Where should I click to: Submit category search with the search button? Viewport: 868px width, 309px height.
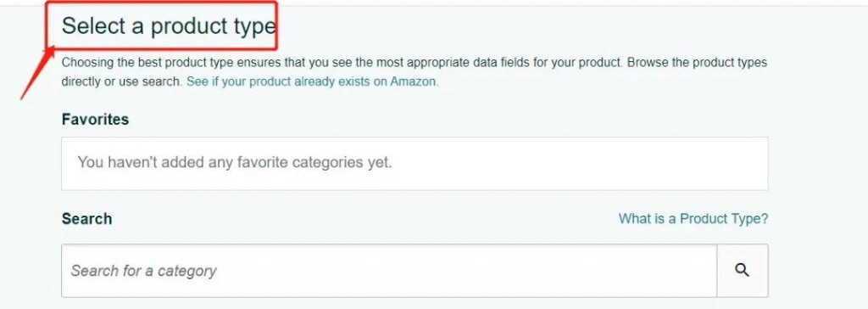(x=743, y=271)
